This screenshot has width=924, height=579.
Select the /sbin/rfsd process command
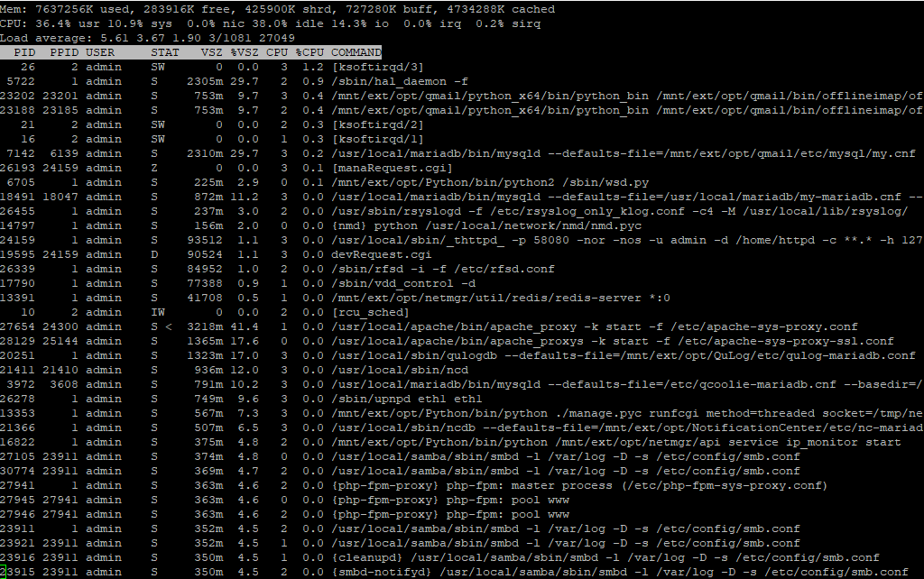(x=442, y=269)
